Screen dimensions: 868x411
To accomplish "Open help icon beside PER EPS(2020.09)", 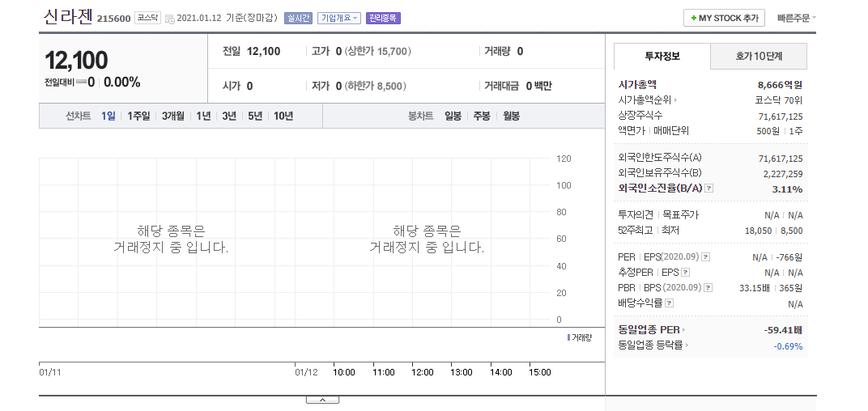I will (x=706, y=257).
